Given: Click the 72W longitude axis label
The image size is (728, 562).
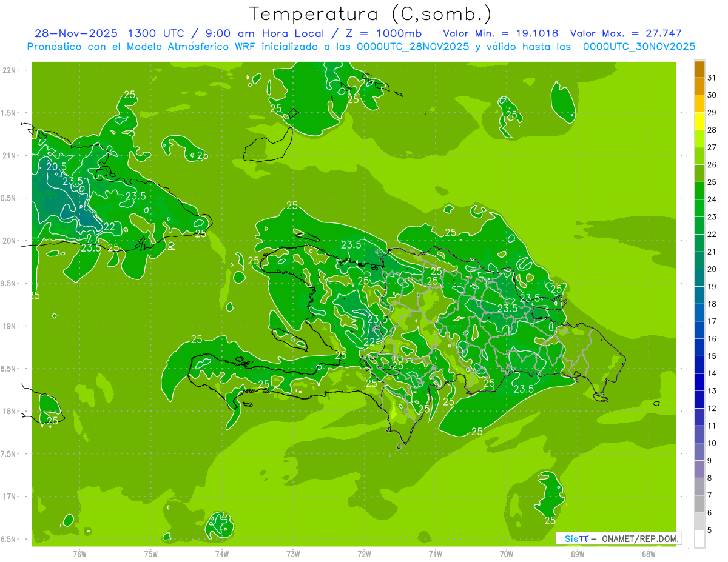Looking at the screenshot, I should click(364, 554).
